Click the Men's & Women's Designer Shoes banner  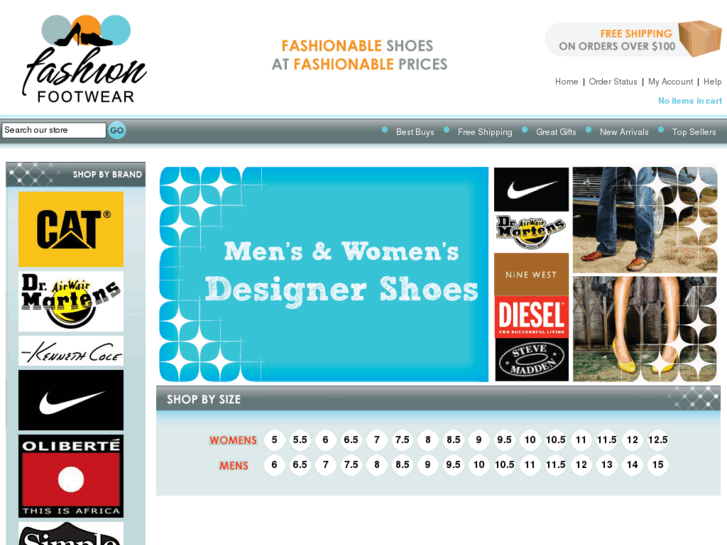pos(324,274)
